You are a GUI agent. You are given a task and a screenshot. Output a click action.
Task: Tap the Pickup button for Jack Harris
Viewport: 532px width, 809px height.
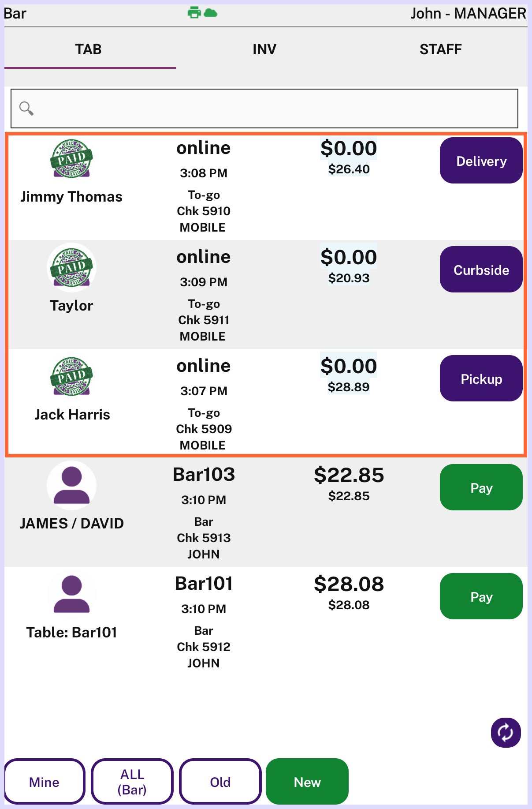point(481,378)
